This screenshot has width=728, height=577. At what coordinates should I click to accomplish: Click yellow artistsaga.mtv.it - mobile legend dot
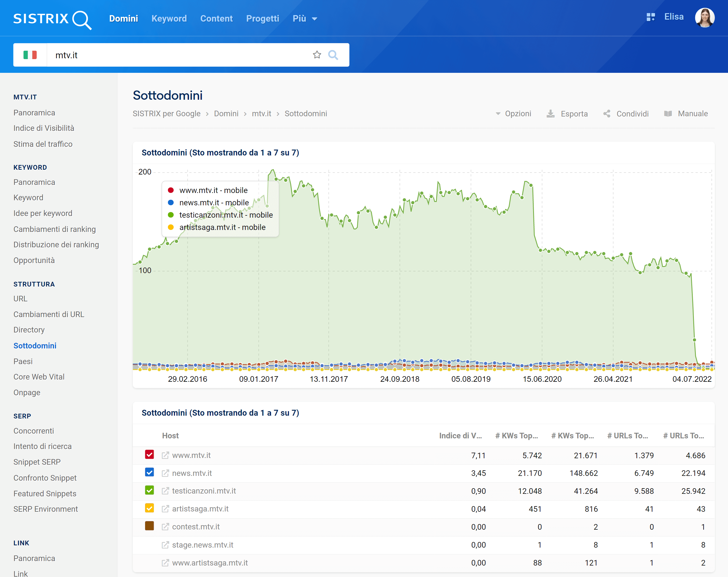[171, 227]
